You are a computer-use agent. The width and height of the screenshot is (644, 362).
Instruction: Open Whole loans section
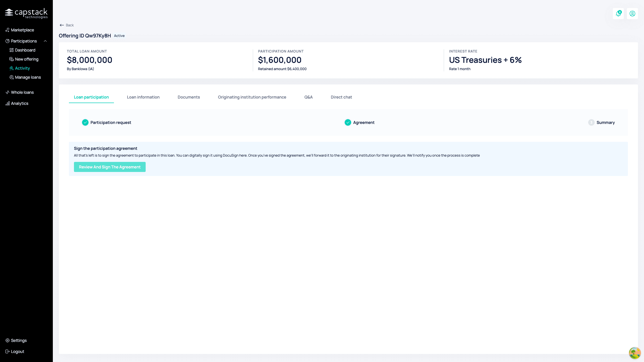(x=22, y=92)
